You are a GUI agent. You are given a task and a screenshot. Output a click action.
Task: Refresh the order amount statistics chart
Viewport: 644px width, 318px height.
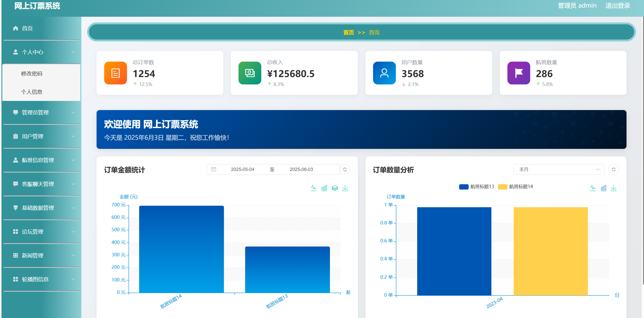coord(345,169)
